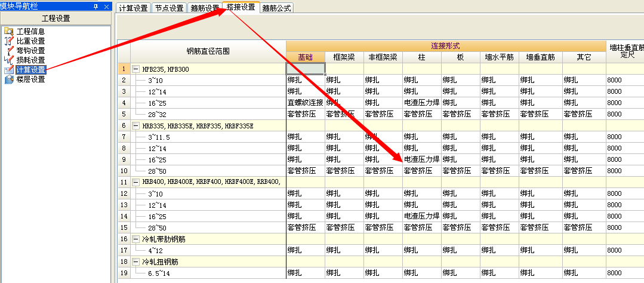Image resolution: width=644 pixels, height=283 pixels.
Task: Click the 工程信息 icon in navigation panel
Action: [x=8, y=31]
